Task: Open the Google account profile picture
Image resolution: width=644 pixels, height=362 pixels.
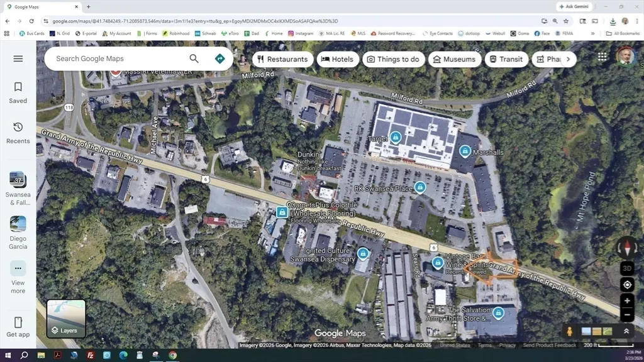Action: click(625, 56)
